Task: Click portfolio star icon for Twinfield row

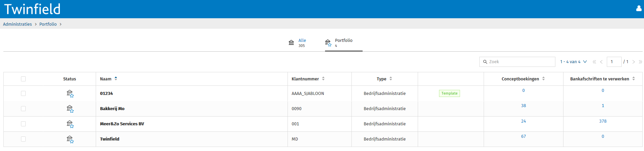Action: click(x=70, y=139)
